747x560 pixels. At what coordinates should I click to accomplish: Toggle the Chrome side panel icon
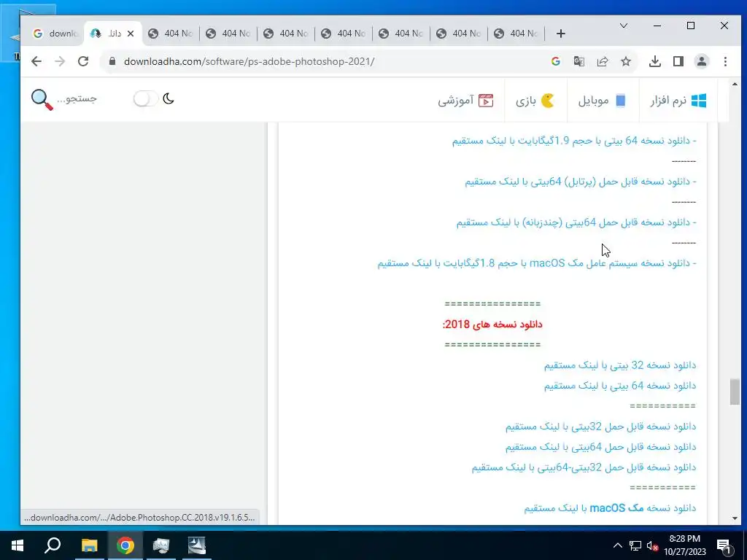click(678, 61)
